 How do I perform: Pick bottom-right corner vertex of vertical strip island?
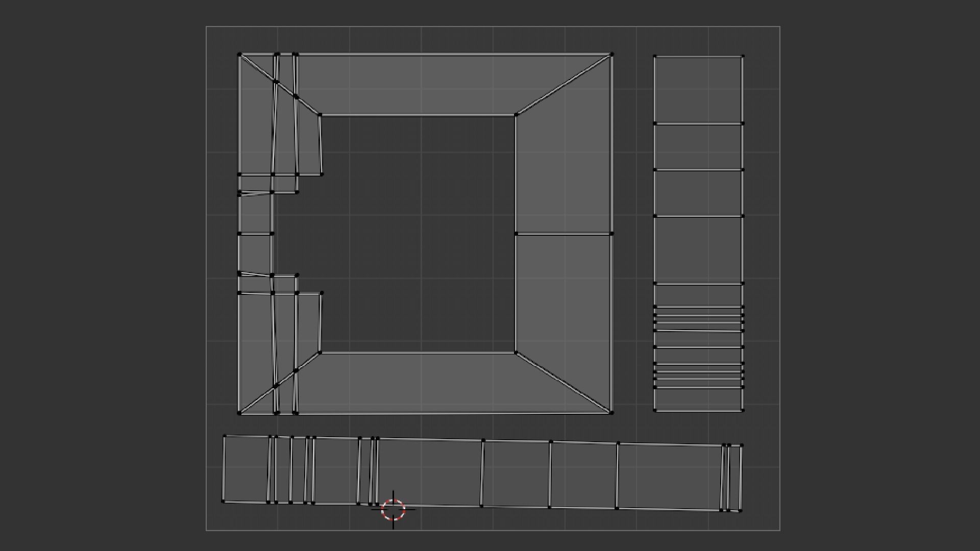click(x=743, y=410)
